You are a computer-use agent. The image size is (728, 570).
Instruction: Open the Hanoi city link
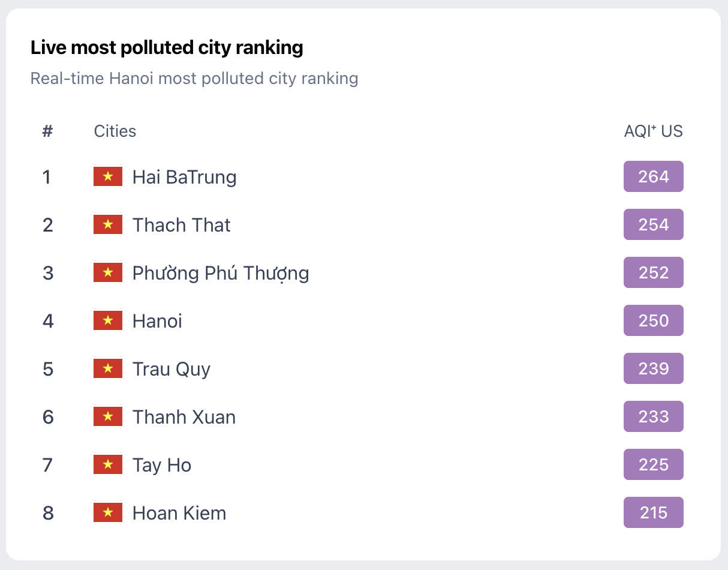pyautogui.click(x=157, y=321)
